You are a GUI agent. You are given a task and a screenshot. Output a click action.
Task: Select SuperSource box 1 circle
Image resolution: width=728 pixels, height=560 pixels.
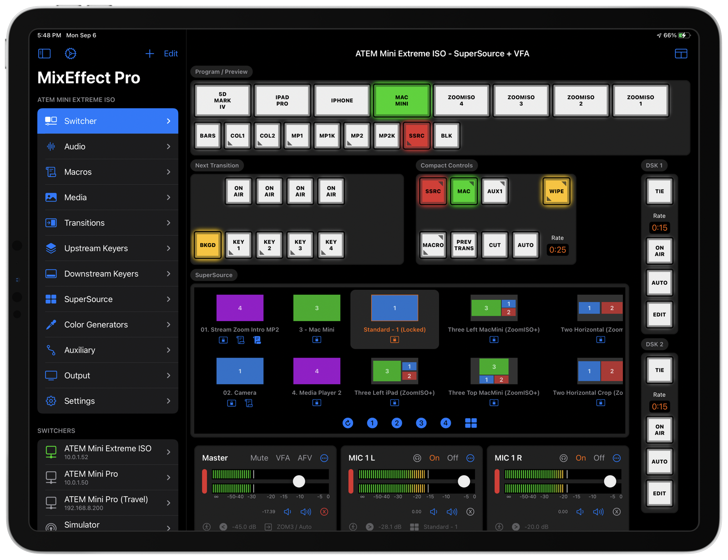(372, 423)
